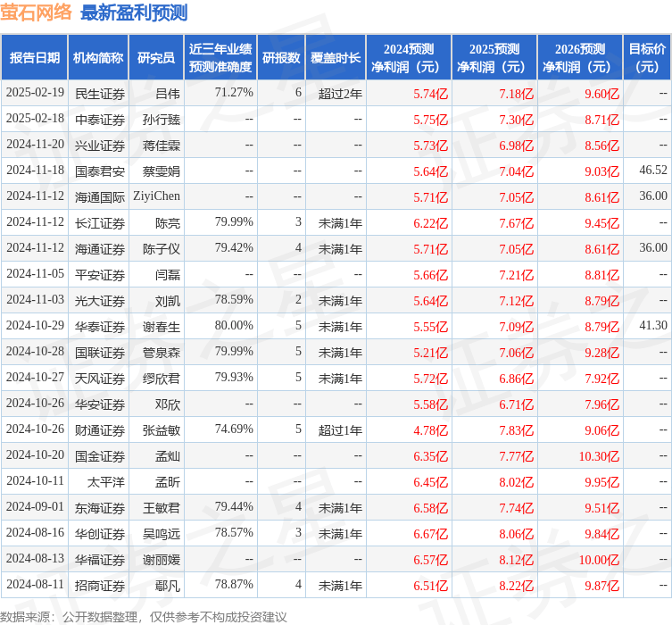Select the 华福证券 institution cell
The width and height of the screenshot is (672, 625).
[100, 560]
